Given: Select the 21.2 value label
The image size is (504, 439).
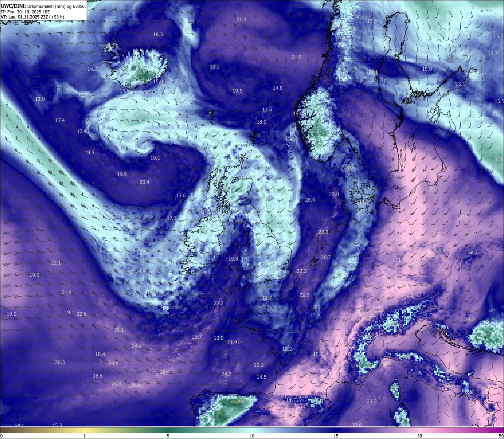Looking at the screenshot, I should [x=241, y=20].
